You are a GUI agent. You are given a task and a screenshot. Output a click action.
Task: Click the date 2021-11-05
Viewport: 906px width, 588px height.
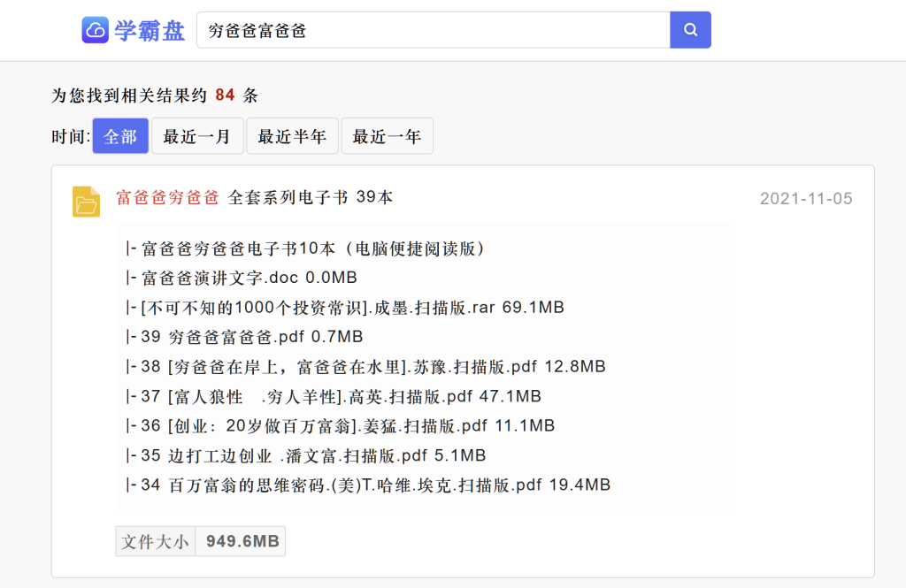click(x=806, y=199)
